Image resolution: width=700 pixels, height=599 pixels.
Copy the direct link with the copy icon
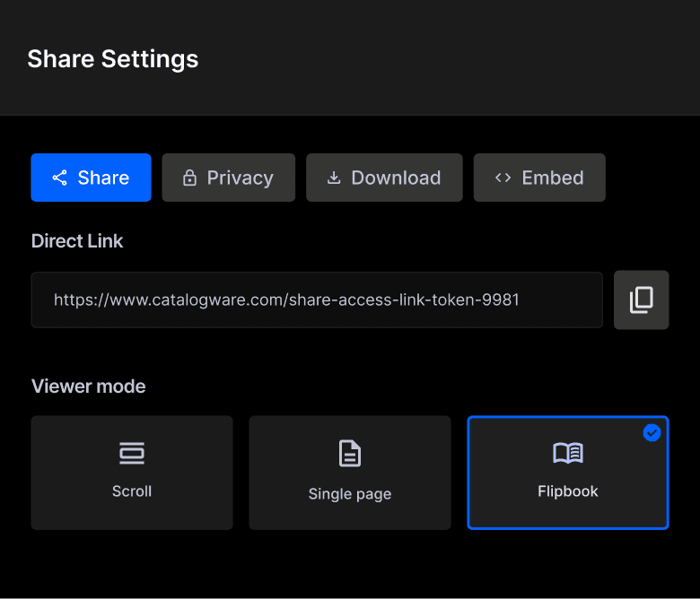tap(641, 299)
